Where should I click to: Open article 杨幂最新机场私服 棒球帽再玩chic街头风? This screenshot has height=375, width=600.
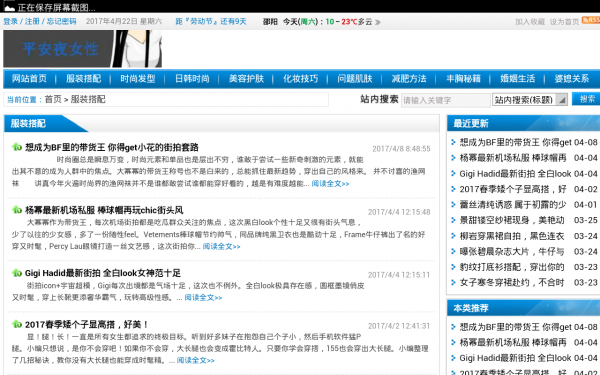(104, 210)
